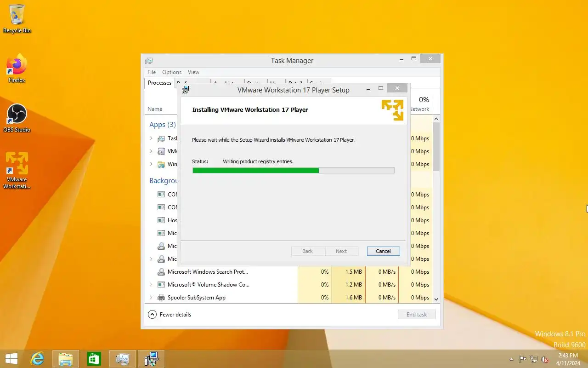Viewport: 588px width, 368px height.
Task: Open the Options menu in Task Manager
Action: [172, 72]
